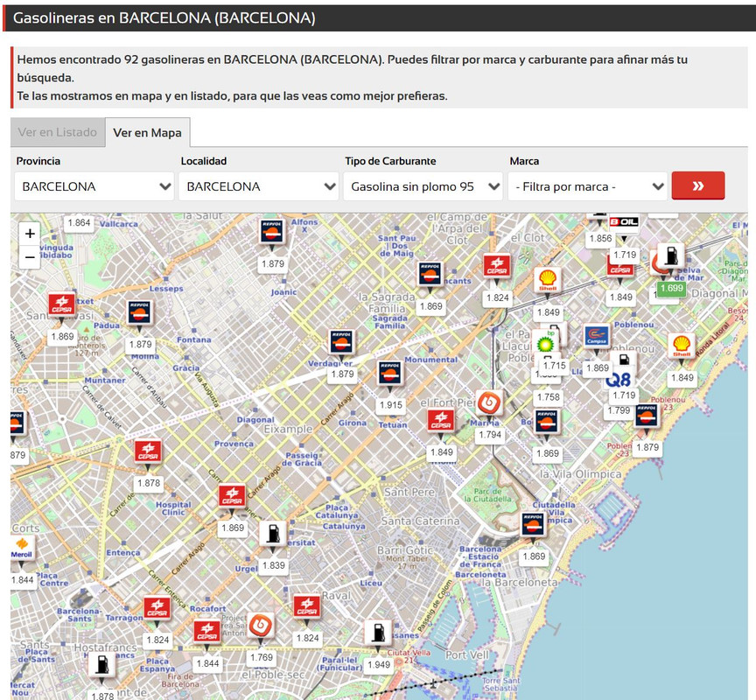The height and width of the screenshot is (700, 756).
Task: Expand the Tipo de Carburante dropdown
Action: [x=423, y=186]
